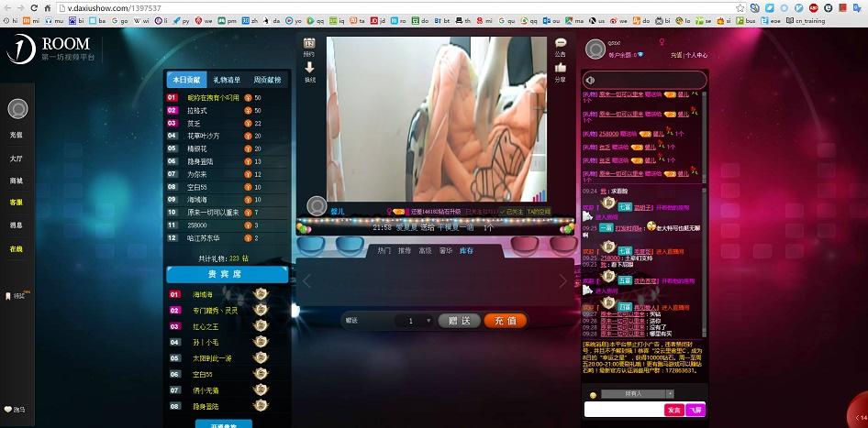
Task: Click the live video stream
Action: pos(436,119)
